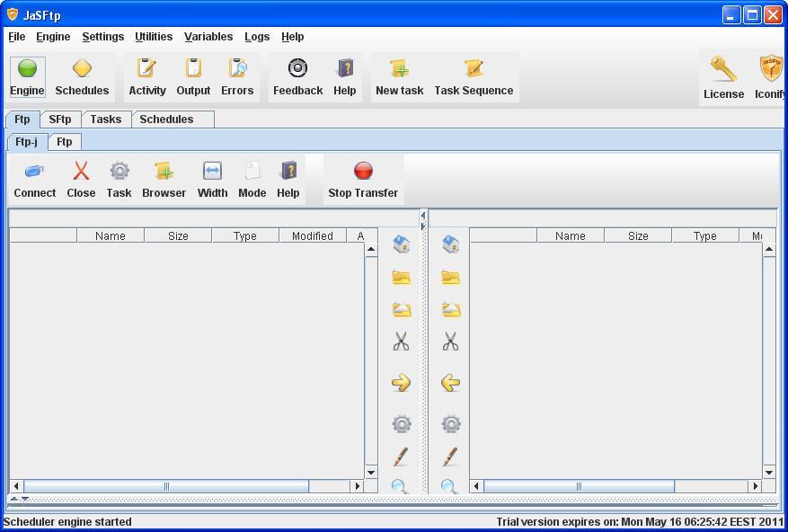Open the Activity log toolbar icon
The width and height of the screenshot is (788, 532).
click(x=147, y=77)
